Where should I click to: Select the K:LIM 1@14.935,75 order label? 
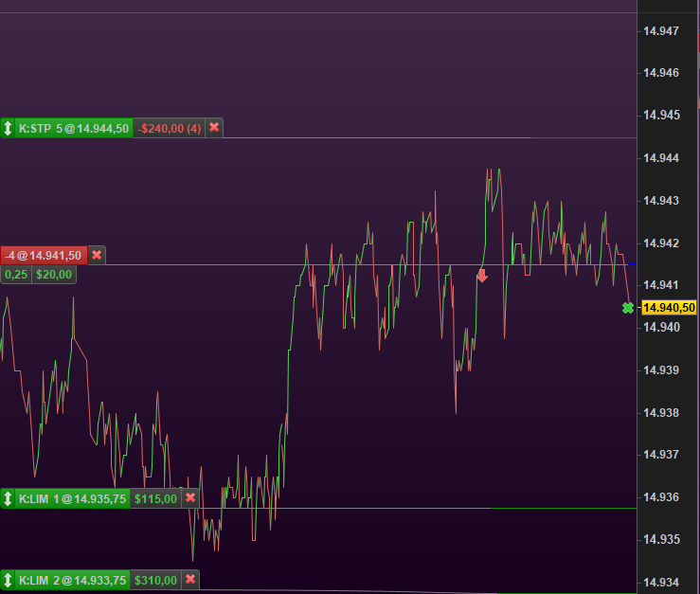pyautogui.click(x=72, y=498)
